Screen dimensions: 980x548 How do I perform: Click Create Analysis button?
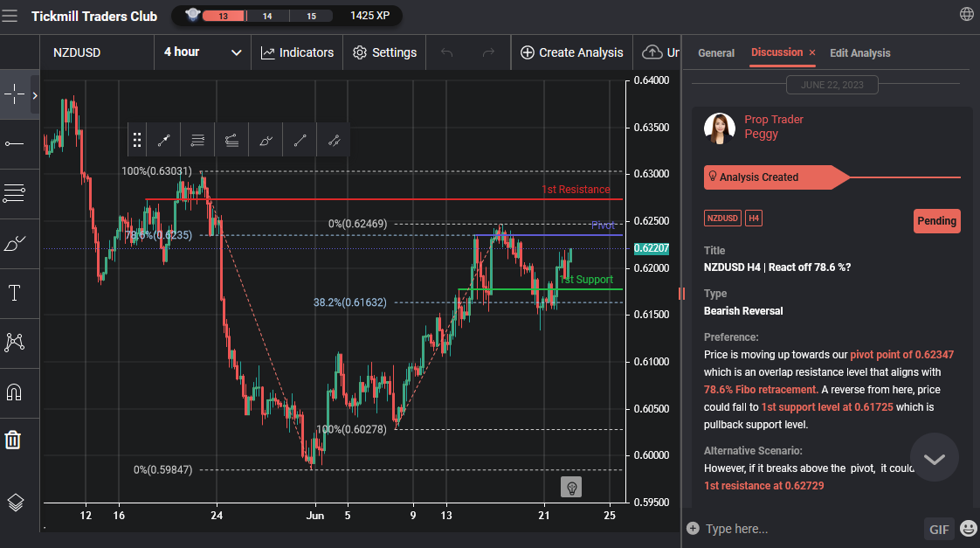click(x=572, y=52)
